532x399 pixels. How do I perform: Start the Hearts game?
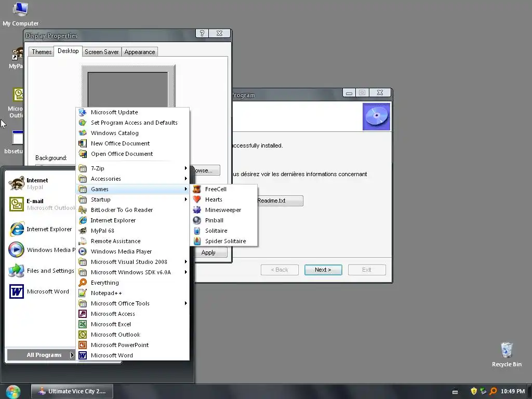point(224,199)
